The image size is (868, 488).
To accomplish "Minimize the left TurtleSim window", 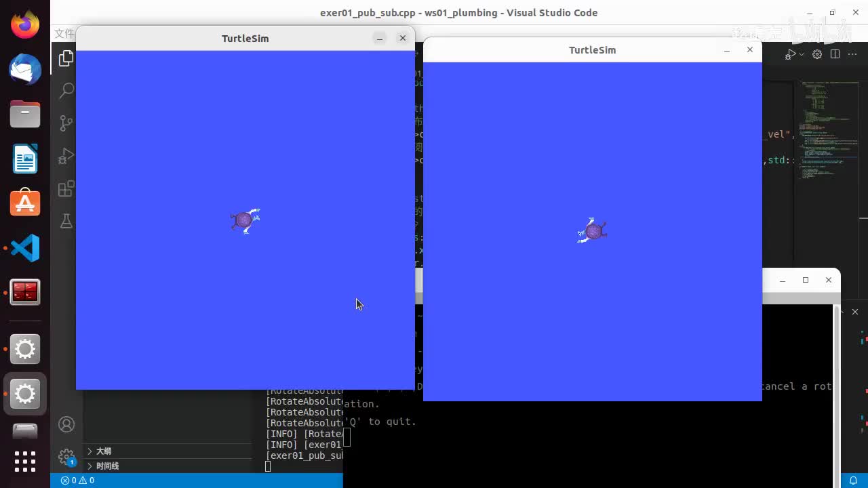I will 380,39.
